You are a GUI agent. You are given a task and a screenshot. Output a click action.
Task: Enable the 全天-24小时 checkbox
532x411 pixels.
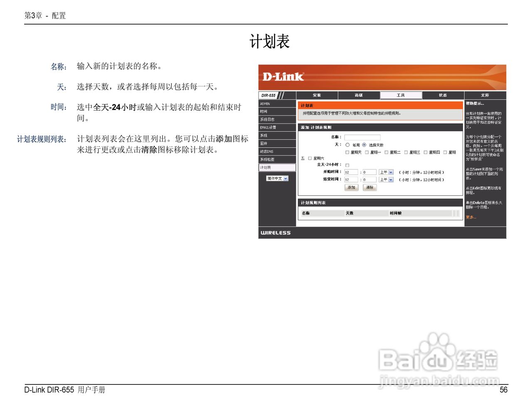coord(347,165)
